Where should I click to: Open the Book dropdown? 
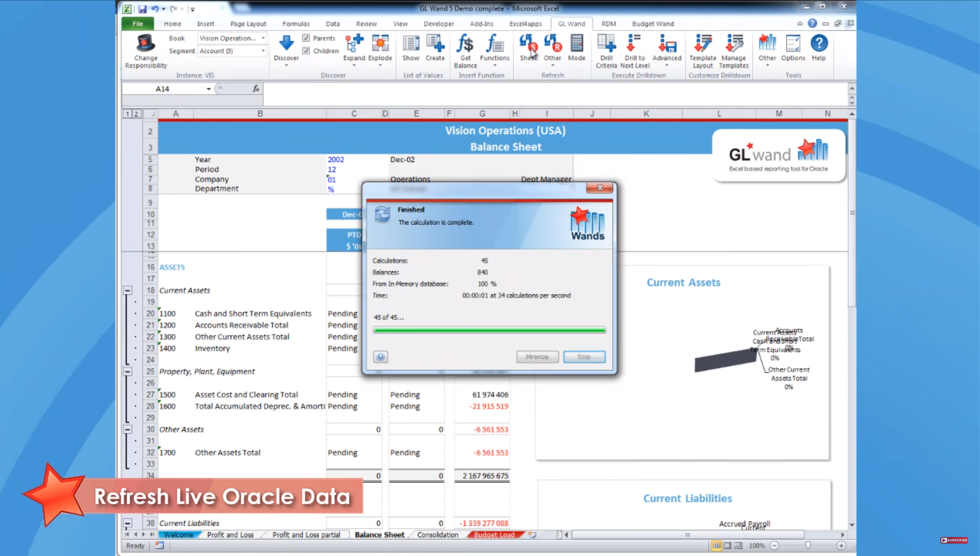pyautogui.click(x=263, y=38)
